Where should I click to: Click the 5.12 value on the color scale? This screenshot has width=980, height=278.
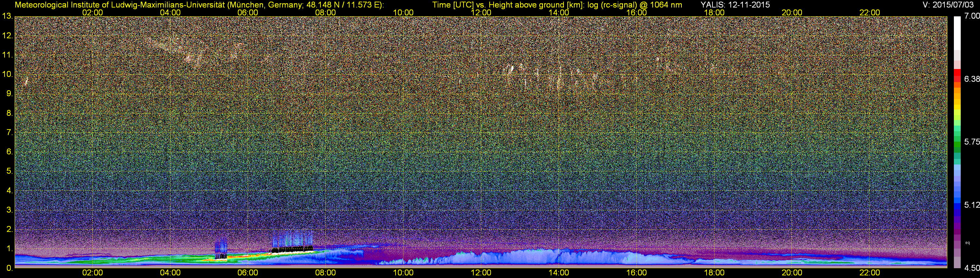pyautogui.click(x=972, y=205)
